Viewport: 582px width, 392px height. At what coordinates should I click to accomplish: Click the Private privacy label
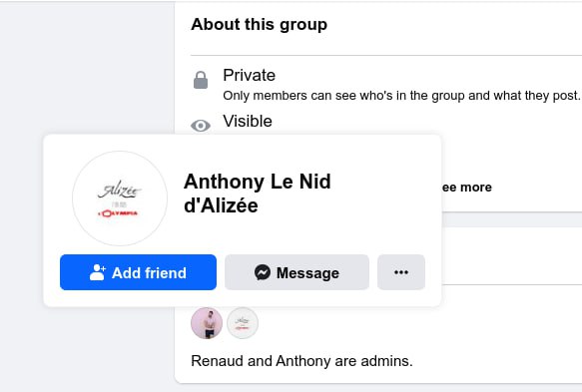pyautogui.click(x=249, y=75)
